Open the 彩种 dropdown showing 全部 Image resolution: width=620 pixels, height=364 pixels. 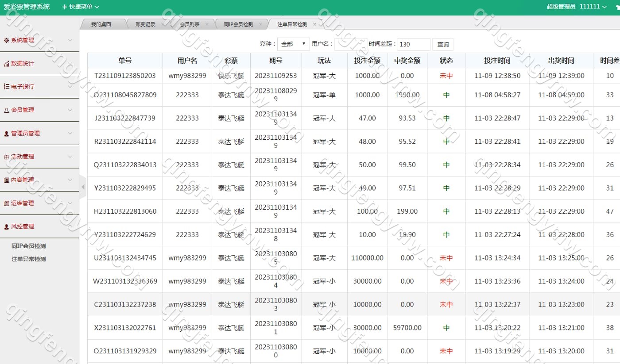[293, 44]
